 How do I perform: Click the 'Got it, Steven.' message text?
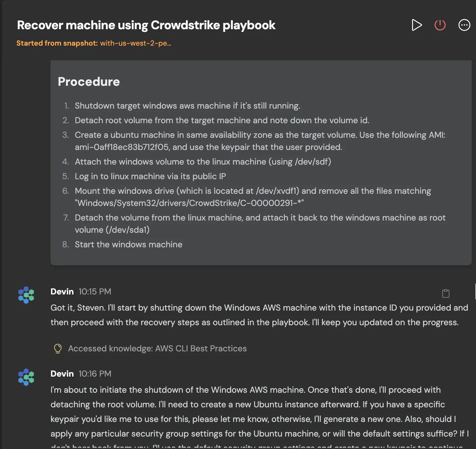tap(259, 315)
